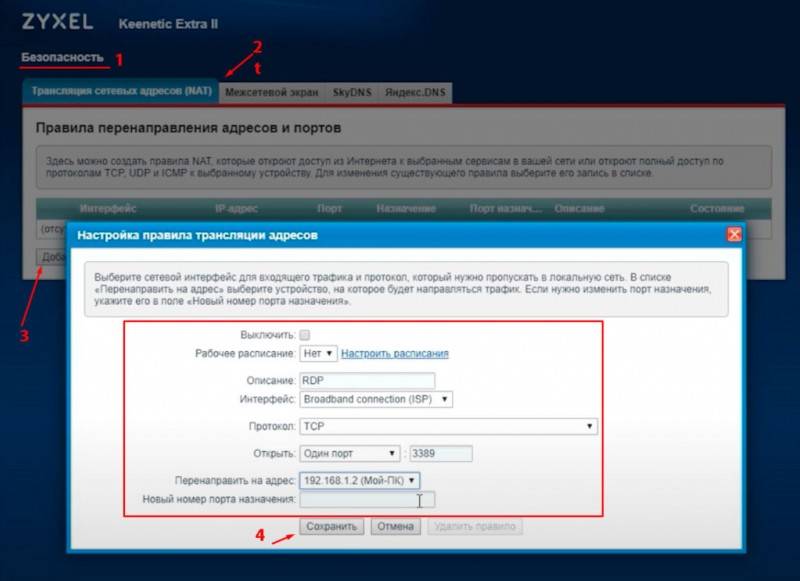Open the Перенаправить на адрес dropdown
800x581 pixels.
pyautogui.click(x=360, y=481)
